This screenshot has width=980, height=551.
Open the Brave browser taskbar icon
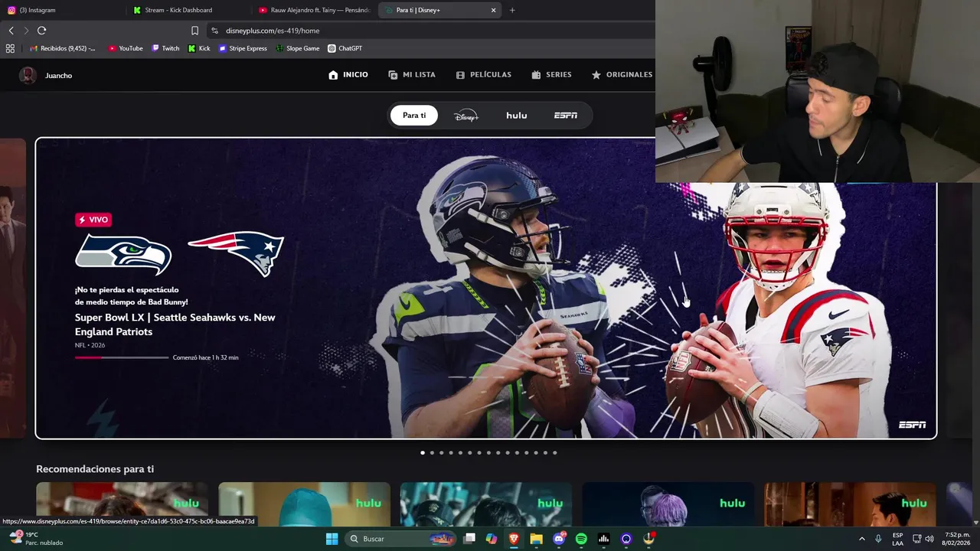point(514,539)
